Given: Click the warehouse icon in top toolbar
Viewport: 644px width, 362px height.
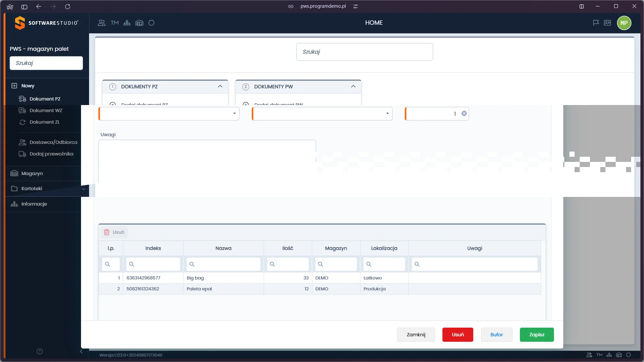Looking at the screenshot, I should 139,23.
